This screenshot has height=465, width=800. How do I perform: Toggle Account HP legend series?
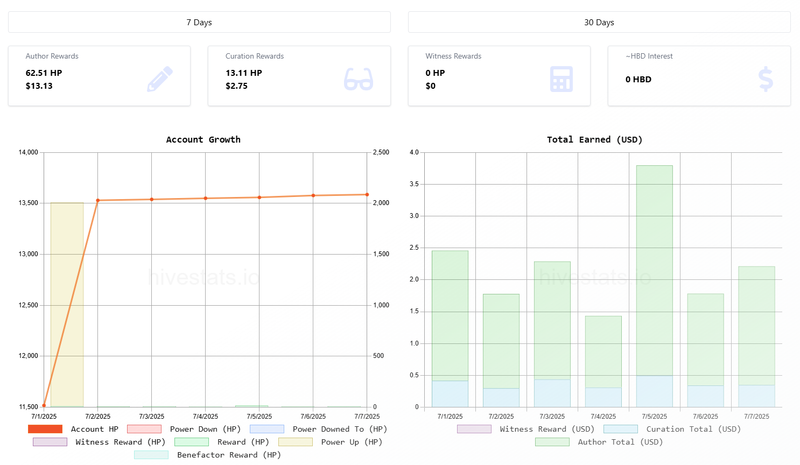click(x=73, y=429)
